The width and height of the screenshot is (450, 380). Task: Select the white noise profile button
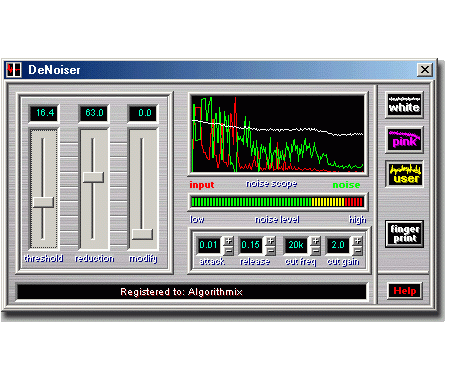point(404,105)
